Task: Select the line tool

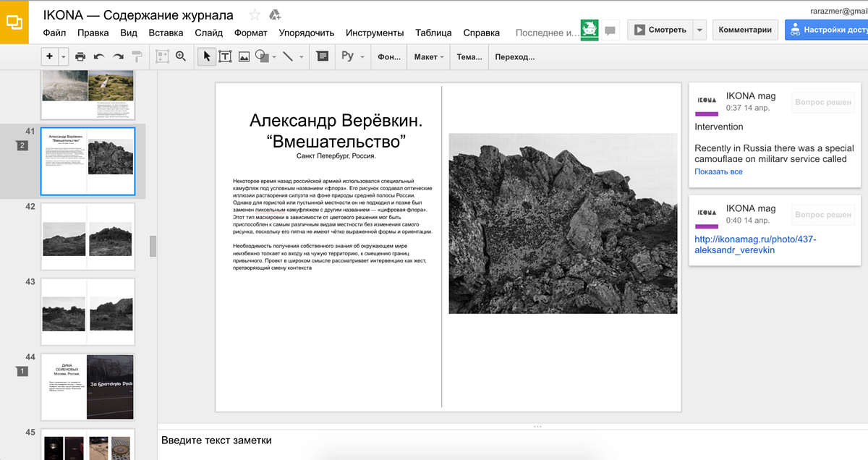Action: tap(288, 56)
